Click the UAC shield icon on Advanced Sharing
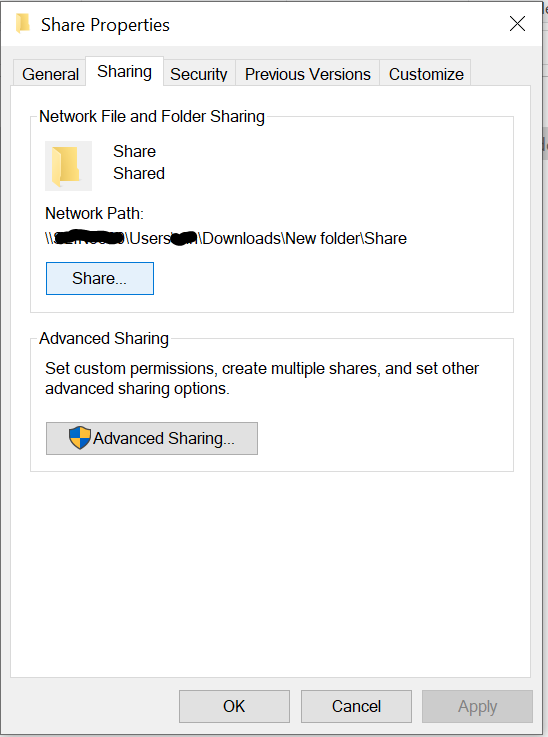 coord(79,438)
